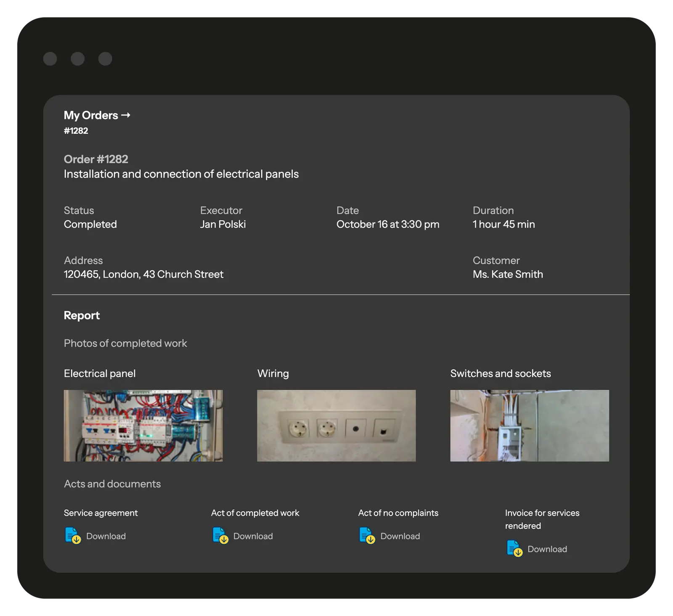Click the Act of no complaints file icon

pyautogui.click(x=367, y=536)
